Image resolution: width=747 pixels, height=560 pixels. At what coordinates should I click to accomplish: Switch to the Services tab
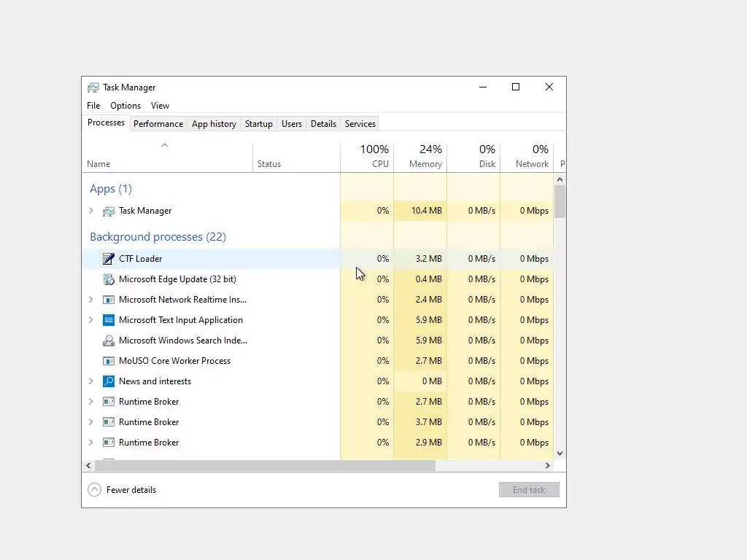tap(360, 124)
